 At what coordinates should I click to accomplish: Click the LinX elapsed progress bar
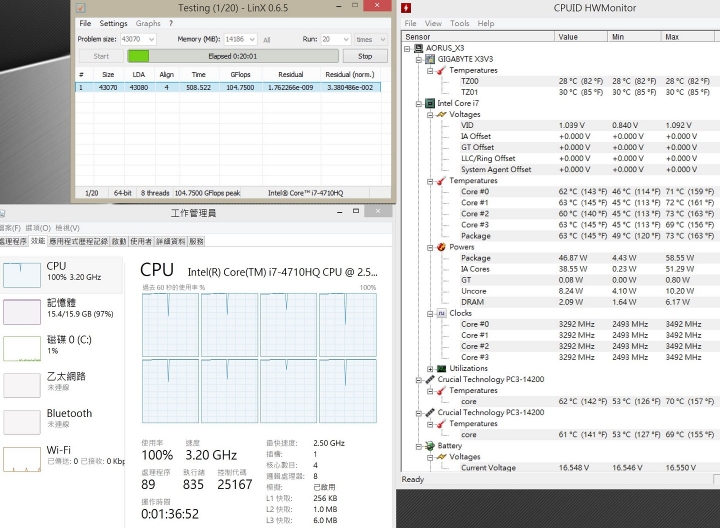click(233, 56)
